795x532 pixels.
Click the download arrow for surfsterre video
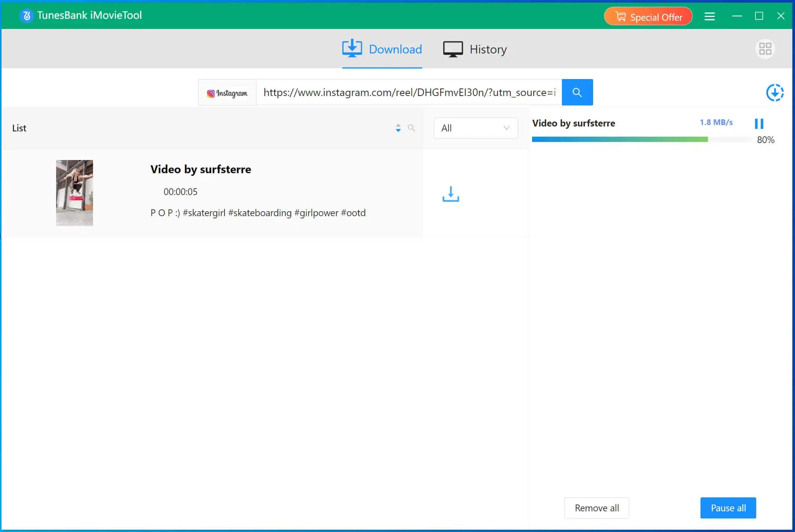click(450, 194)
